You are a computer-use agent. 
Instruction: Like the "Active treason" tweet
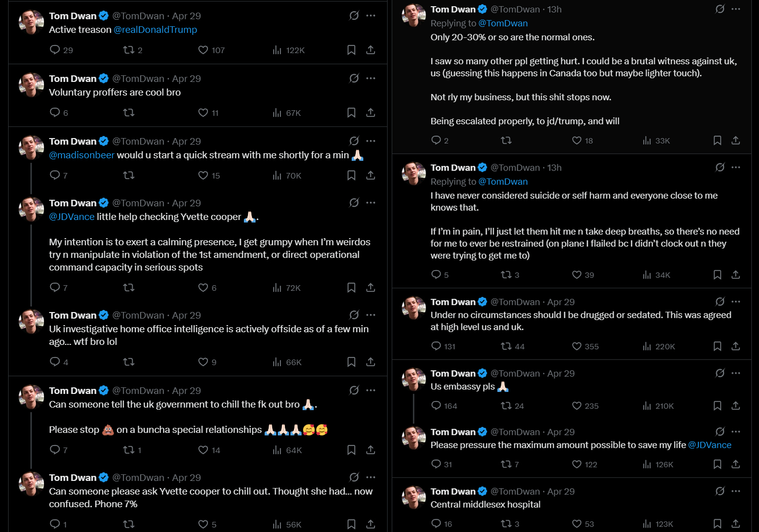pos(203,50)
